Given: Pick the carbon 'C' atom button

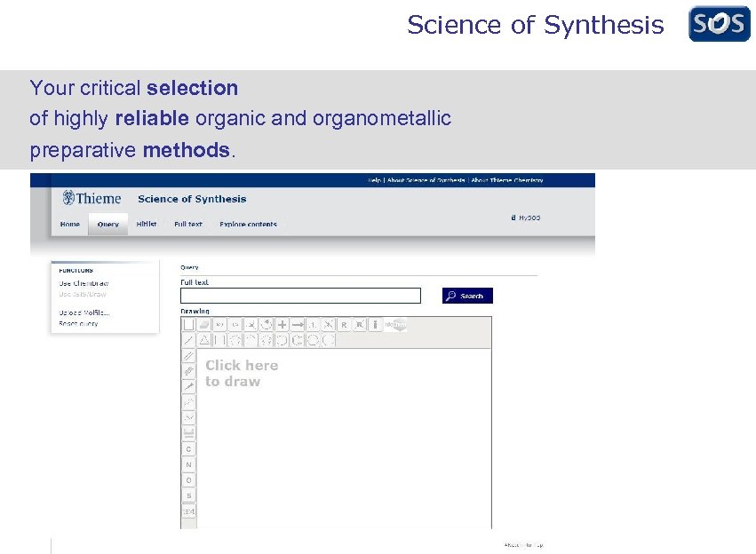Looking at the screenshot, I should [188, 449].
